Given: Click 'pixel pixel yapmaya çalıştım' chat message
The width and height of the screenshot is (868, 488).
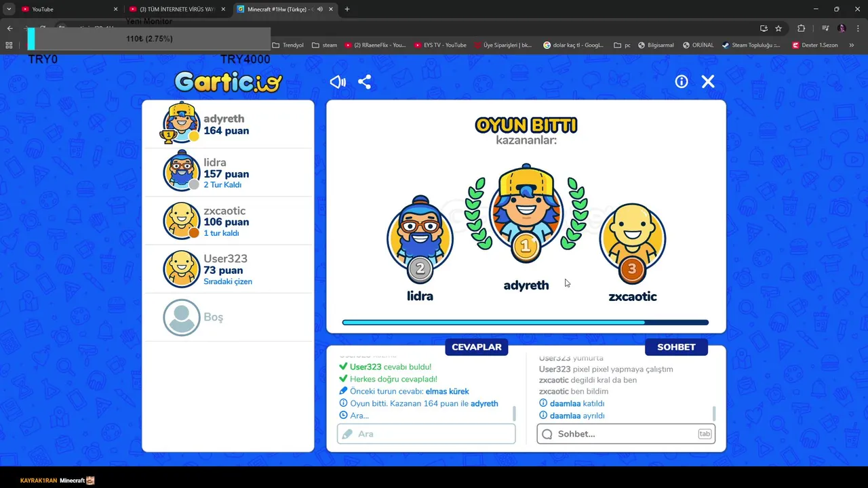Looking at the screenshot, I should [623, 369].
